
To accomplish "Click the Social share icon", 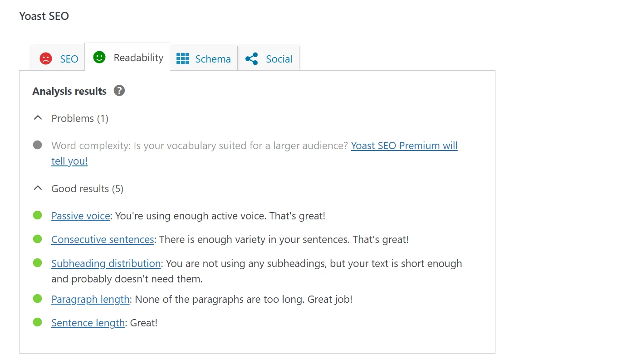I will point(251,58).
